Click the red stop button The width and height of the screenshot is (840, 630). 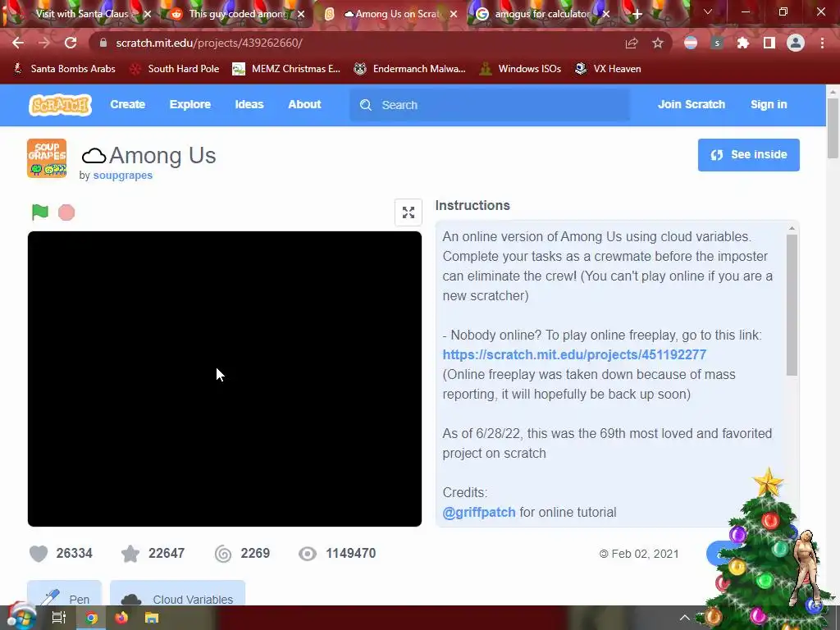(x=66, y=212)
